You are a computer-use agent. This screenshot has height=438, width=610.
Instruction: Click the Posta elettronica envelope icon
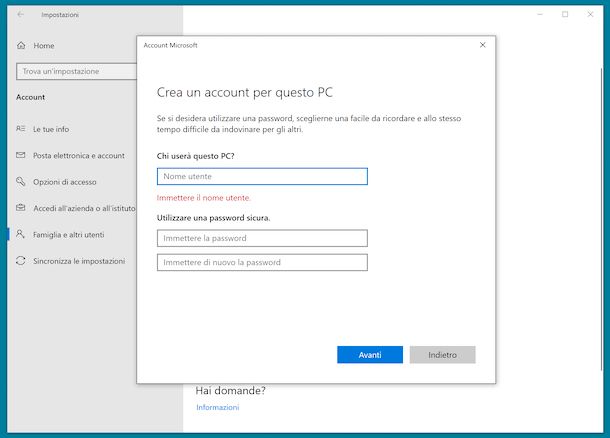point(21,155)
